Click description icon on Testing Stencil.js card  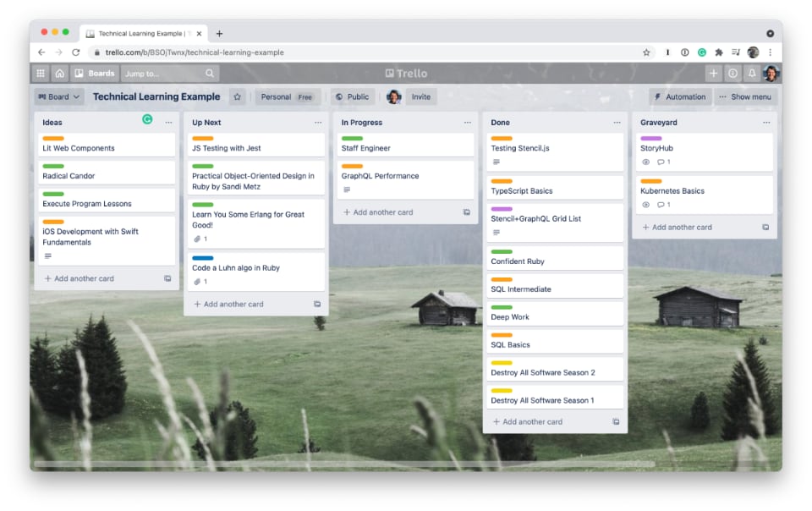click(497, 162)
